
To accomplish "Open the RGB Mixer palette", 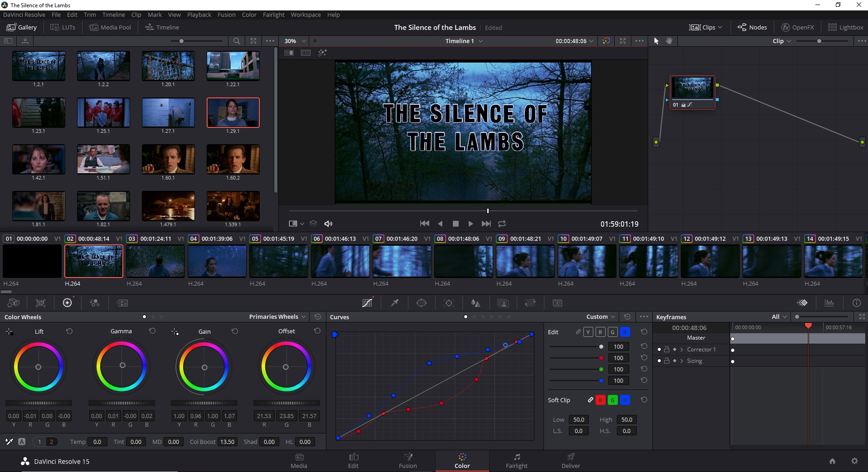I will point(95,303).
